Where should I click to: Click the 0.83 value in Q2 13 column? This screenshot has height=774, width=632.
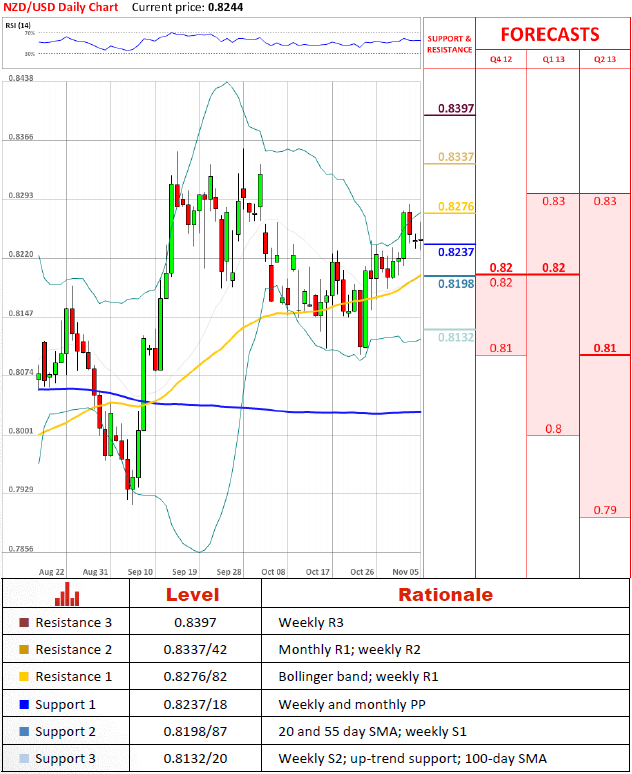click(605, 201)
